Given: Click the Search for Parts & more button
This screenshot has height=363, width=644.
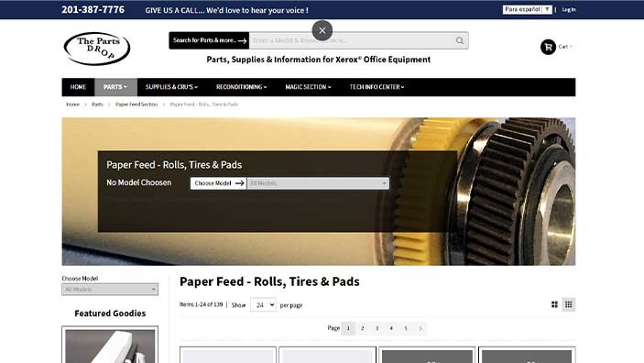Looking at the screenshot, I should coord(209,40).
